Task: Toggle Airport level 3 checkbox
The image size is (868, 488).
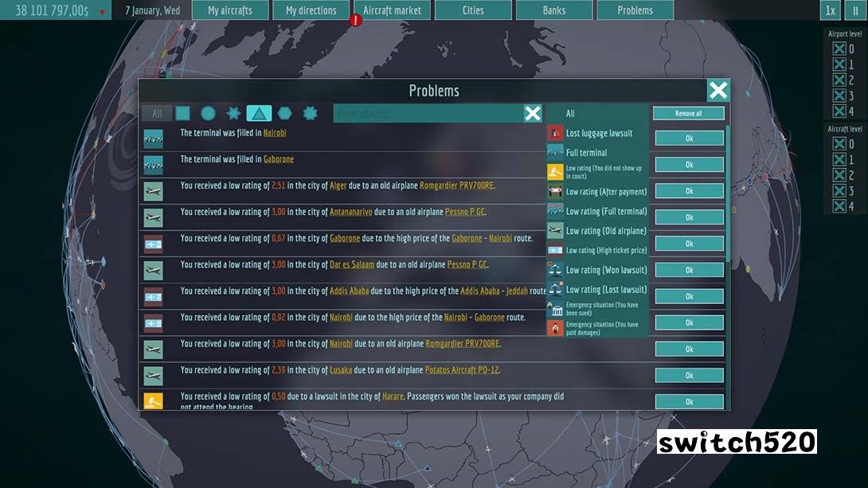Action: pyautogui.click(x=839, y=96)
